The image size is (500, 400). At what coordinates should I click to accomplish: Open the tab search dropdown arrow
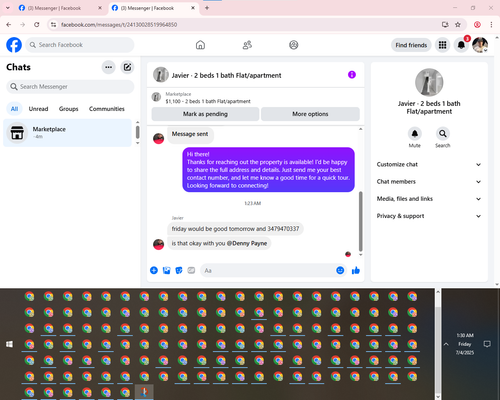coord(8,8)
